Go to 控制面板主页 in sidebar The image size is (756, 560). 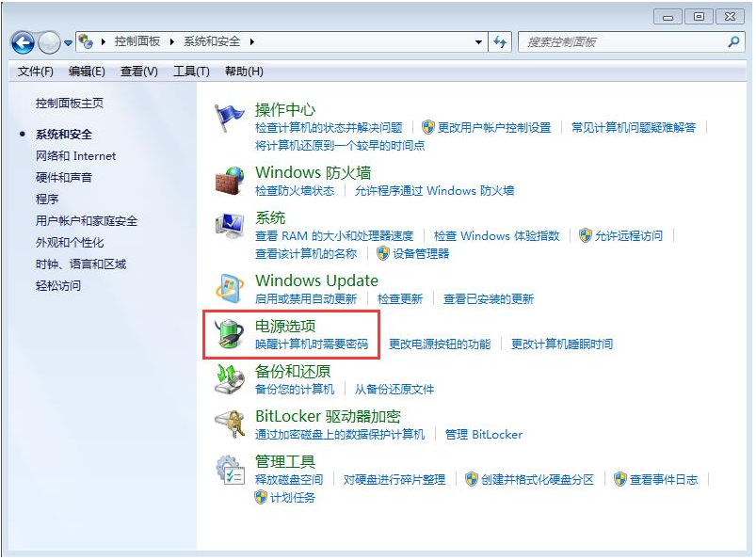[x=70, y=104]
